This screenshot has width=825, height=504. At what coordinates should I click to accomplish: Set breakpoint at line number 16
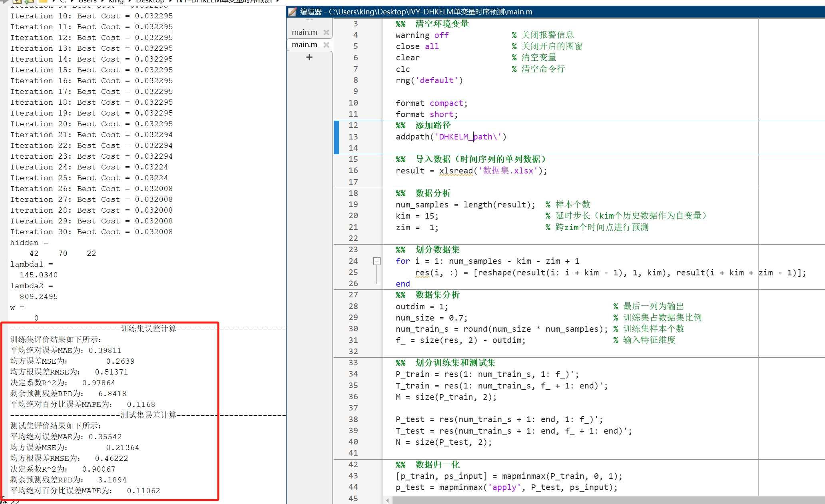click(x=353, y=171)
